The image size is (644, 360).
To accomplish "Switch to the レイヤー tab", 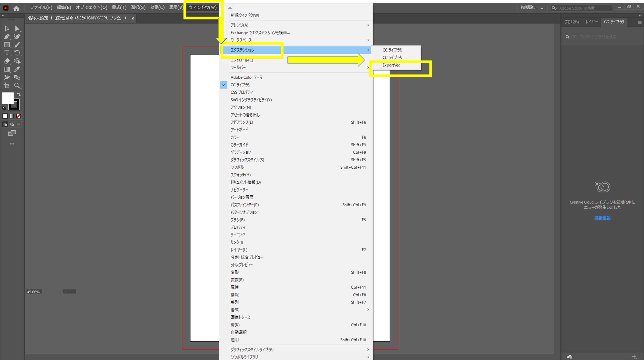I will pyautogui.click(x=591, y=22).
